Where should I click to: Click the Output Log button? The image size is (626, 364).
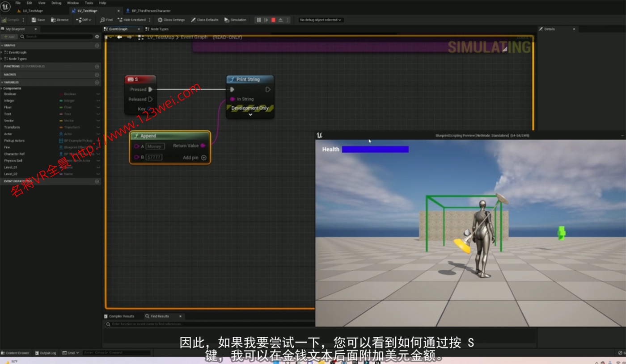point(46,353)
